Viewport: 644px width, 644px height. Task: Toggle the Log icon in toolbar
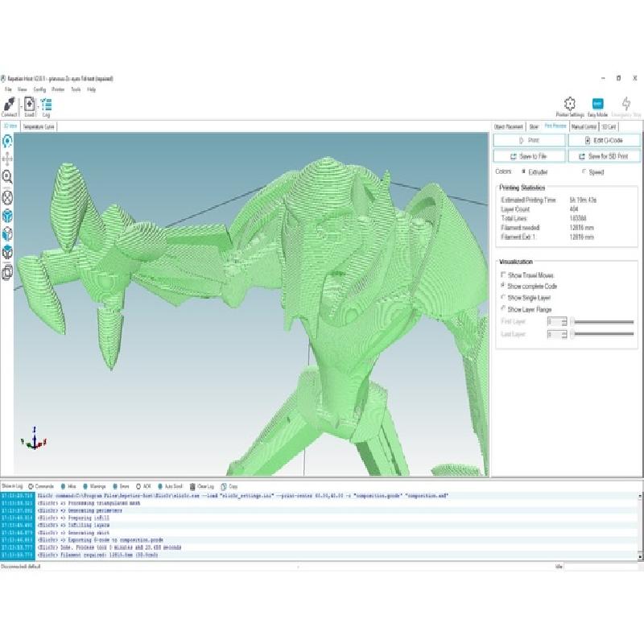point(47,105)
